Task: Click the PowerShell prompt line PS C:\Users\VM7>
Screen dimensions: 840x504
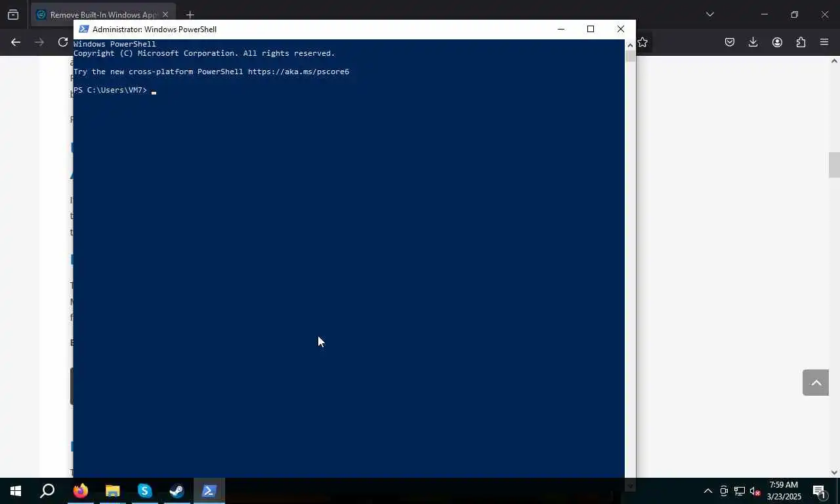Action: pyautogui.click(x=110, y=90)
